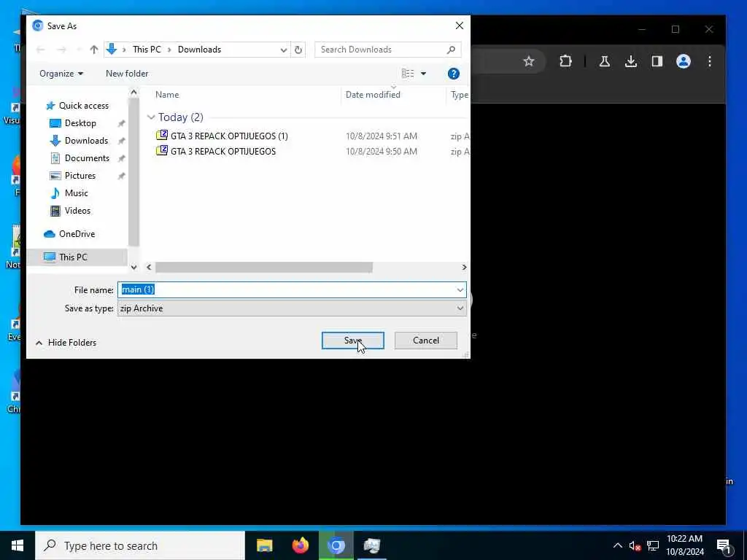Click the Cancel button
This screenshot has height=560, width=747.
[425, 340]
